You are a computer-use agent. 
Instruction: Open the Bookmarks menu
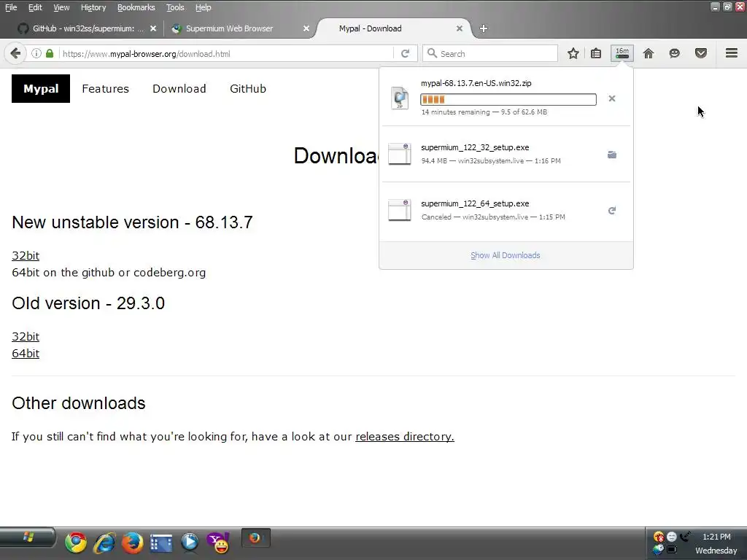(x=136, y=7)
